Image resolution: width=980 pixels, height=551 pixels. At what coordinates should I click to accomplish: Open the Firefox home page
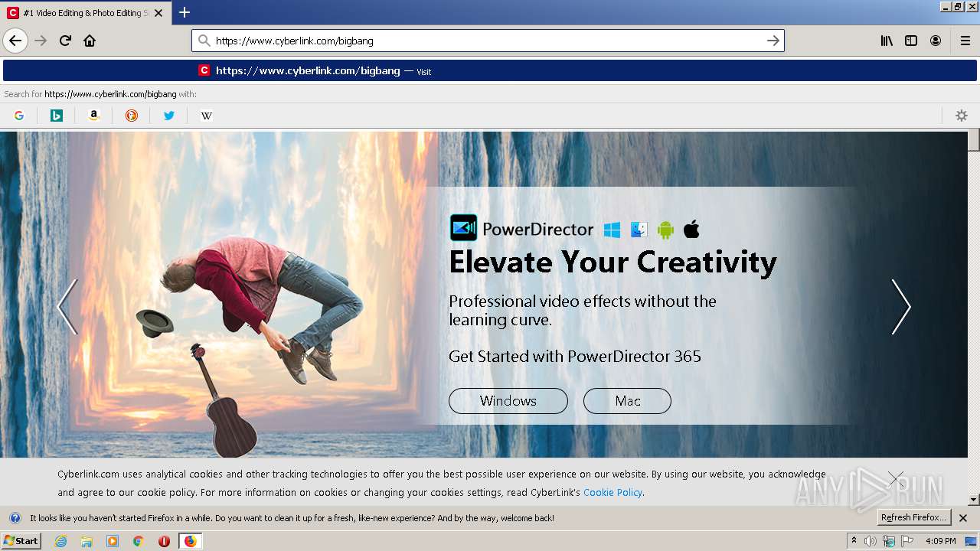[x=90, y=41]
